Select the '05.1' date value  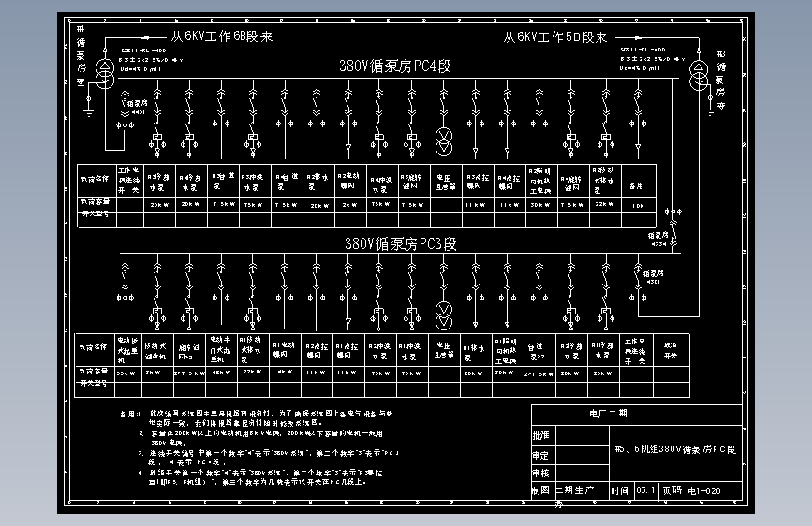pyautogui.click(x=645, y=490)
